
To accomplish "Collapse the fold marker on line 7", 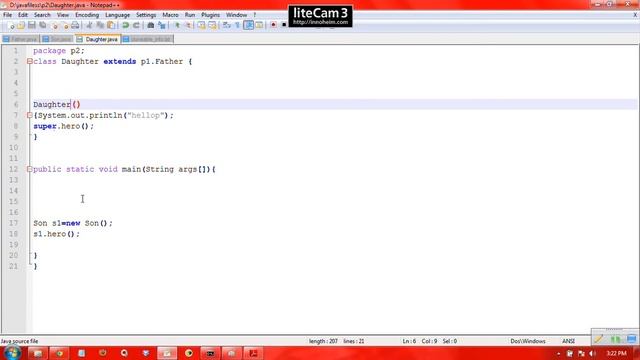I will [29, 116].
